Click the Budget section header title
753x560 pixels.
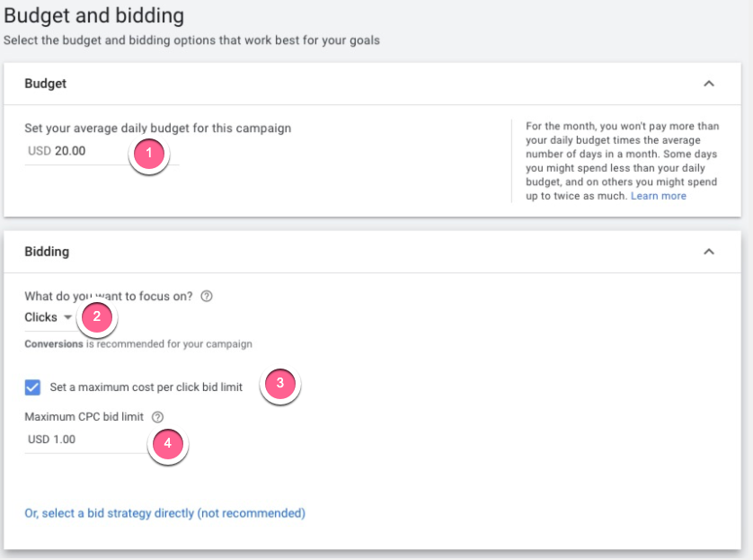click(45, 84)
